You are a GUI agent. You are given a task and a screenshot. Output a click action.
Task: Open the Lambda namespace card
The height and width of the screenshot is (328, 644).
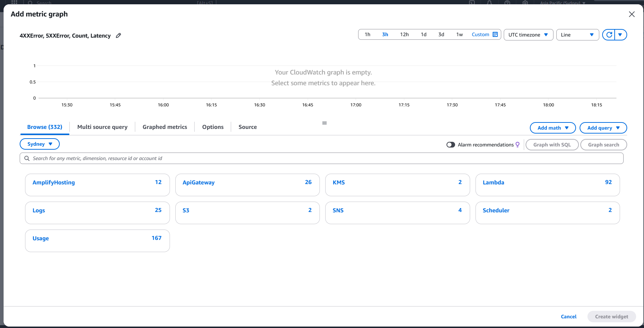point(547,185)
